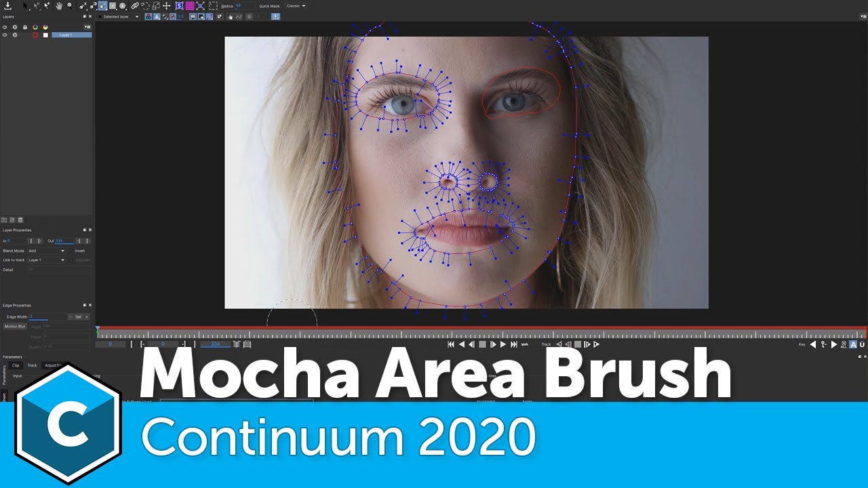Viewport: 868px width, 488px height.
Task: Select the move crosshair tool
Action: point(167,5)
